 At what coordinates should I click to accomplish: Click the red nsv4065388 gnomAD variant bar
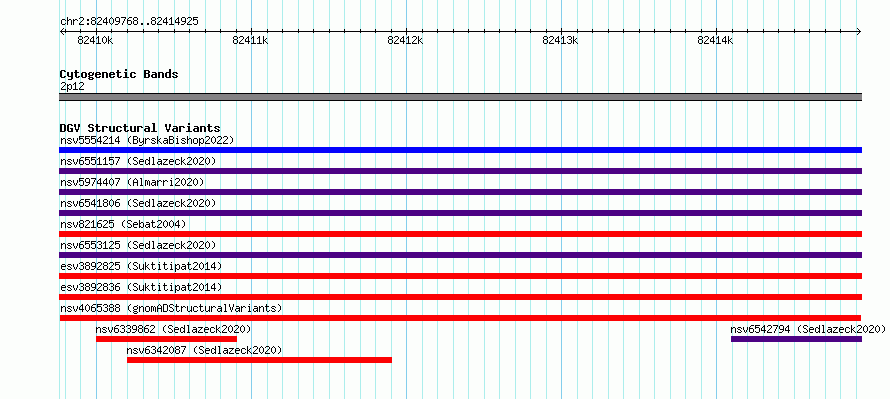(460, 318)
